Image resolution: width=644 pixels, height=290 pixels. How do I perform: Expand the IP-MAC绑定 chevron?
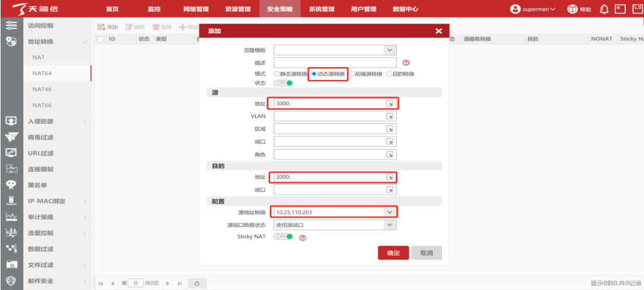point(85,202)
